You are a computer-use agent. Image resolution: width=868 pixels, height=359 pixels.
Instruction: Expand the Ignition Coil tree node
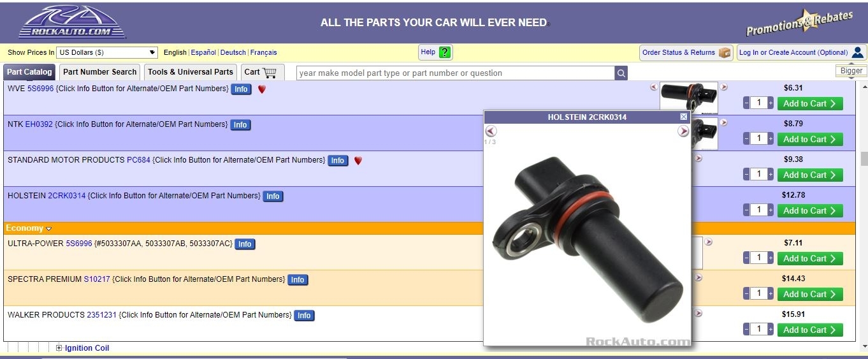click(x=59, y=348)
